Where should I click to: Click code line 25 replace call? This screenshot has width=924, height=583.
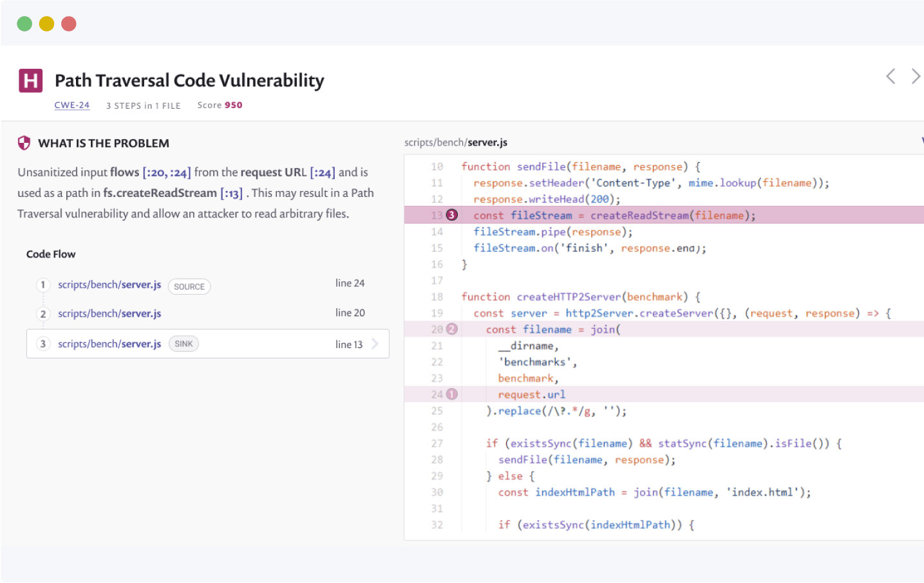click(556, 411)
